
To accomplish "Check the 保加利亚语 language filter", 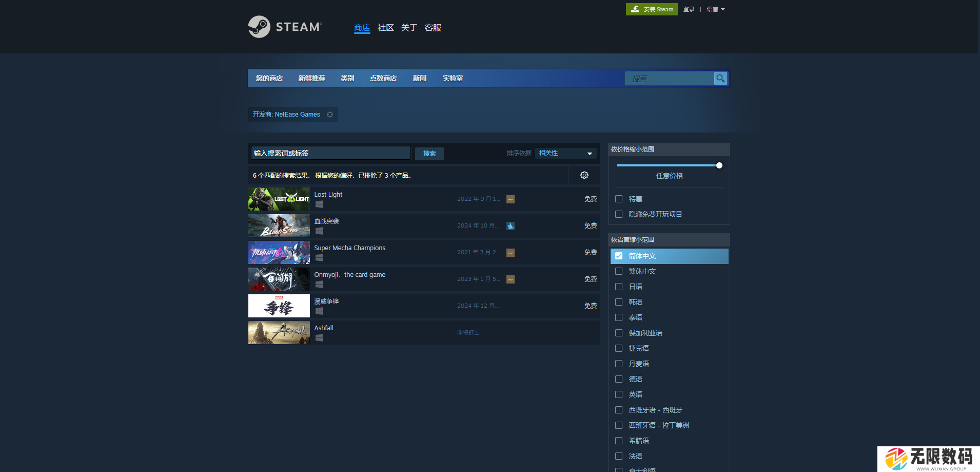I will tap(619, 333).
